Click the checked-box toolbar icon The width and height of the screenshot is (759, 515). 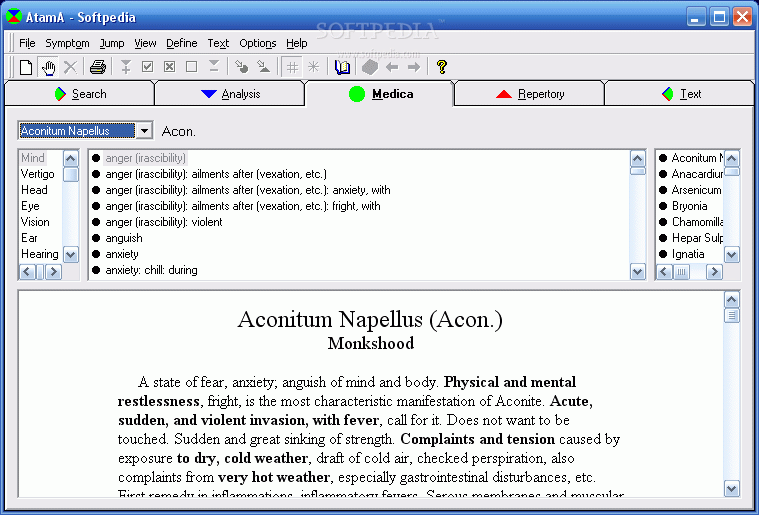pyautogui.click(x=148, y=66)
